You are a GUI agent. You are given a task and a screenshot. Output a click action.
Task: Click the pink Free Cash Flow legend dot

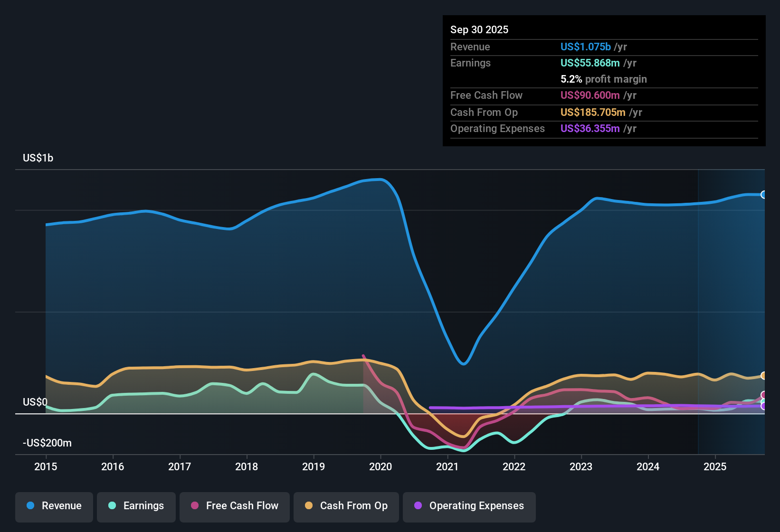tap(194, 506)
